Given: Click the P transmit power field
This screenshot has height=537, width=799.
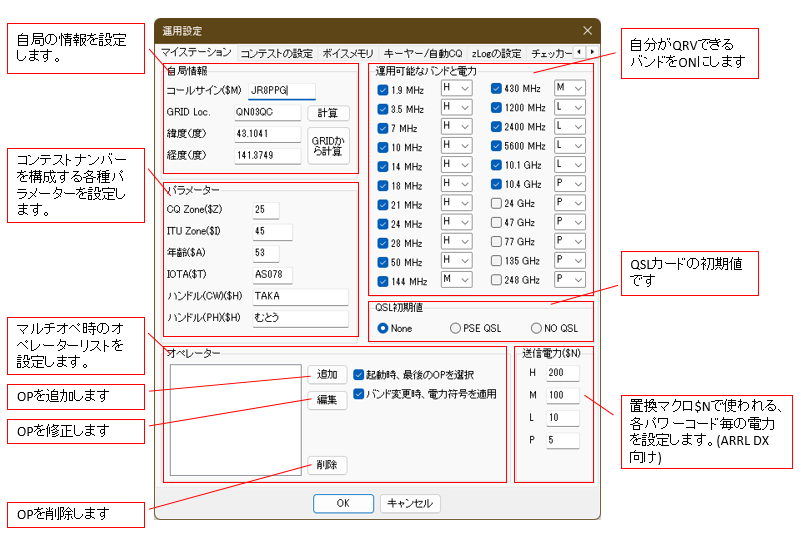Looking at the screenshot, I should (563, 440).
